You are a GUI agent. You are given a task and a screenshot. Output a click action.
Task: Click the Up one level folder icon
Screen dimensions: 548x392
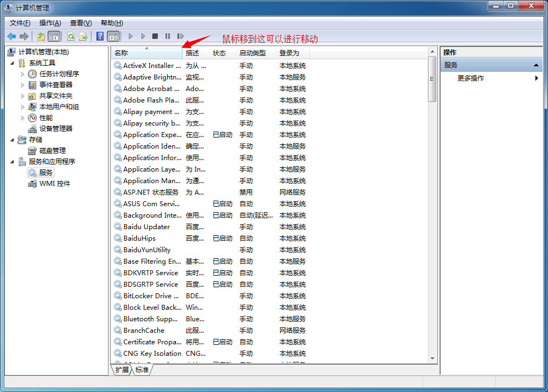[41, 36]
